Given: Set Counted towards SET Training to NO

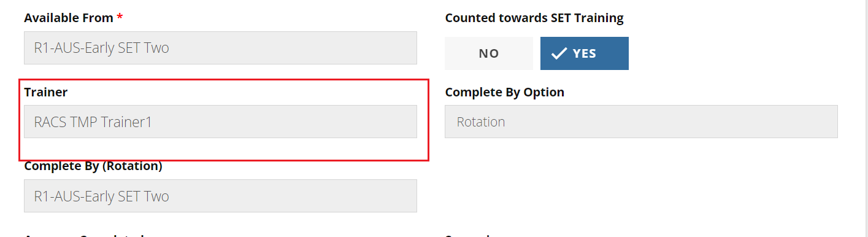Looking at the screenshot, I should [x=489, y=53].
